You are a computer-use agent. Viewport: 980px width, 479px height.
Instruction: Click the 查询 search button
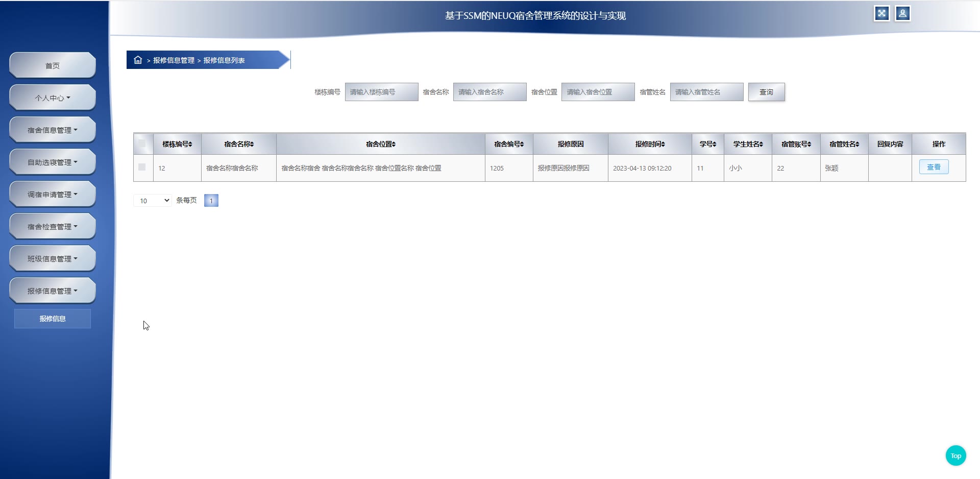pos(766,92)
